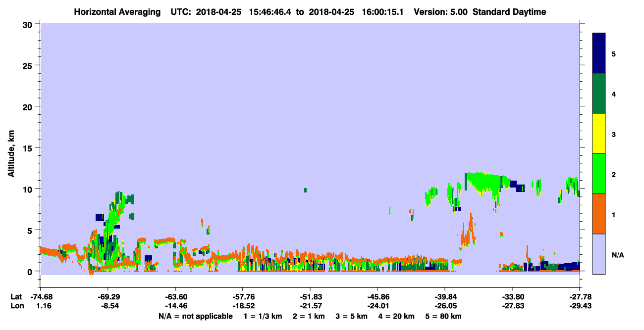Viewport: 644px width, 330px height.
Task: Click the 'Lat' row label
Action: click(x=16, y=297)
